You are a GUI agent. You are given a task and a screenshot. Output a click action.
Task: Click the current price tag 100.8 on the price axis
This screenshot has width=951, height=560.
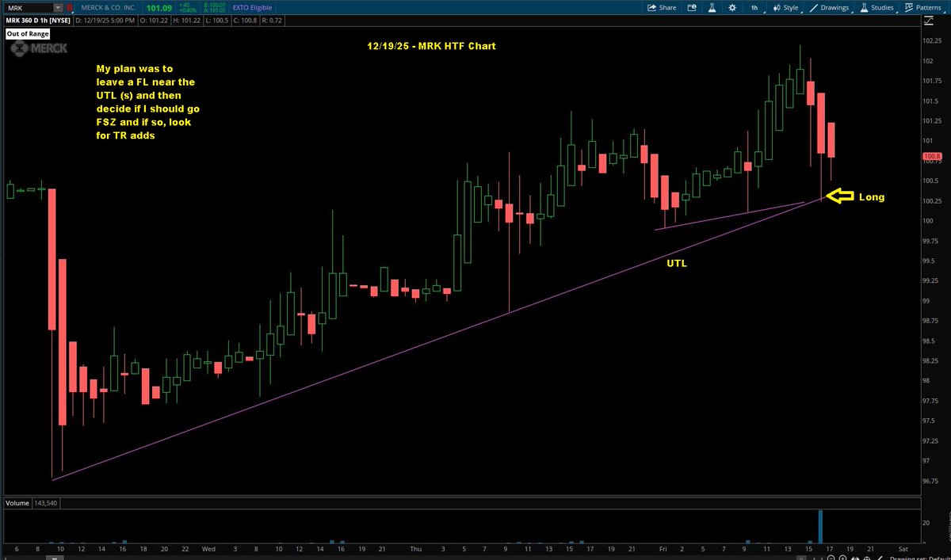coord(931,157)
